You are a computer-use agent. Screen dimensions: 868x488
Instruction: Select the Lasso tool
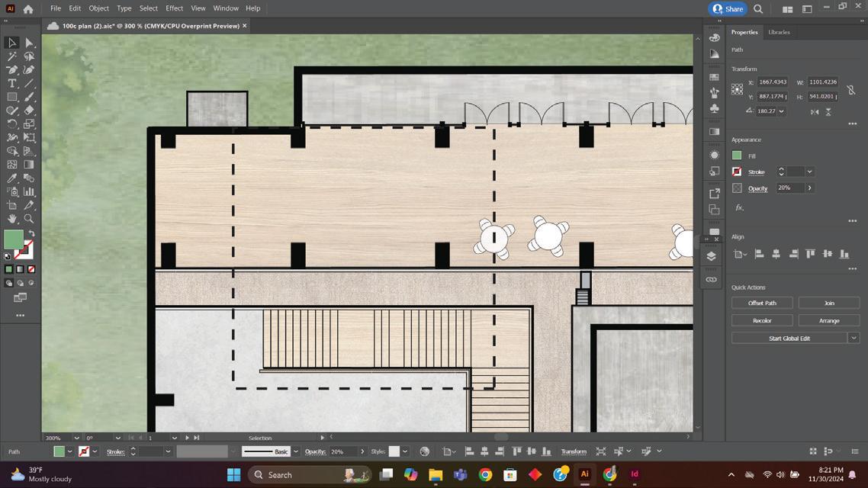click(x=29, y=56)
